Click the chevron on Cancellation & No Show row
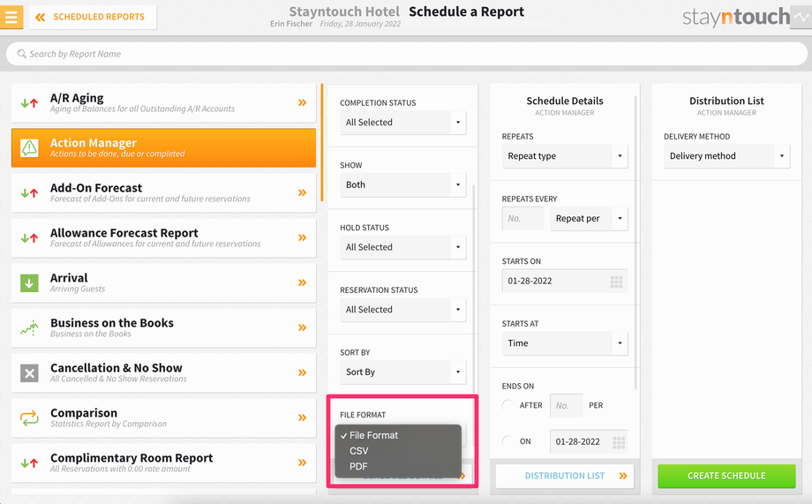Image resolution: width=812 pixels, height=504 pixels. point(303,372)
